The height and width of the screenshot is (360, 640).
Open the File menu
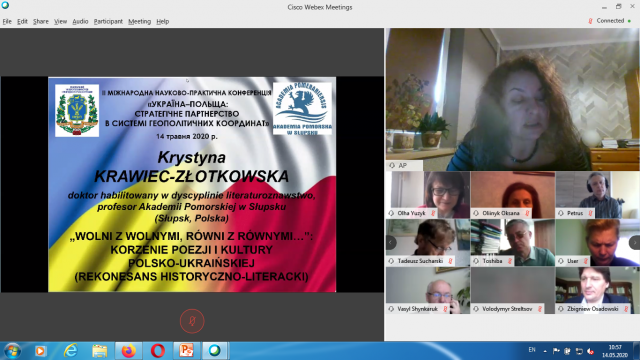[x=7, y=21]
